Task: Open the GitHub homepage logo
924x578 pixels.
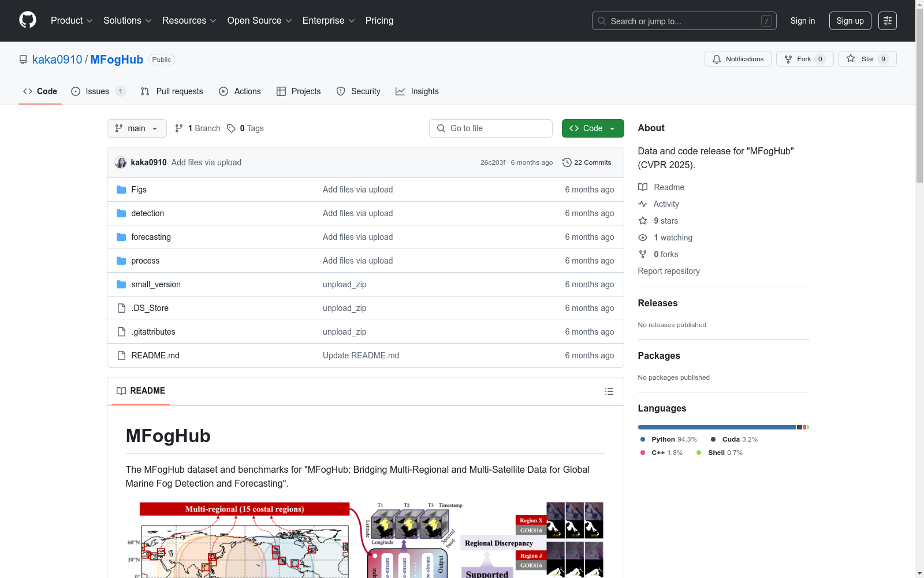Action: [x=28, y=20]
